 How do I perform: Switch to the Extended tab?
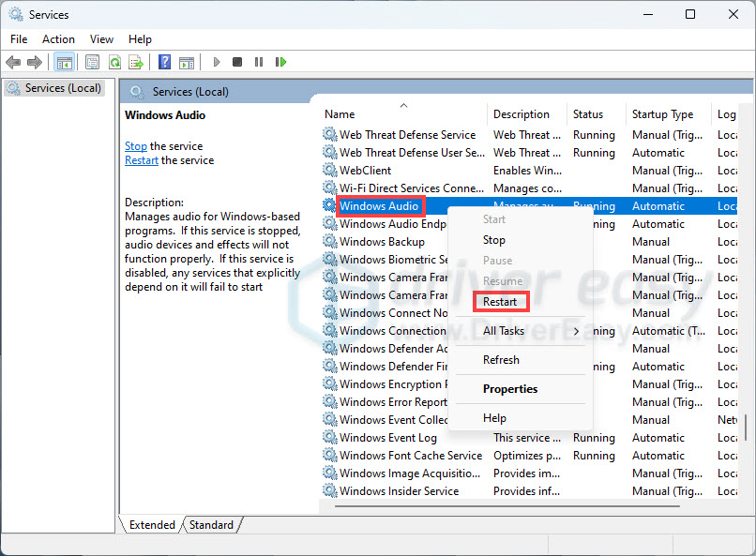152,525
